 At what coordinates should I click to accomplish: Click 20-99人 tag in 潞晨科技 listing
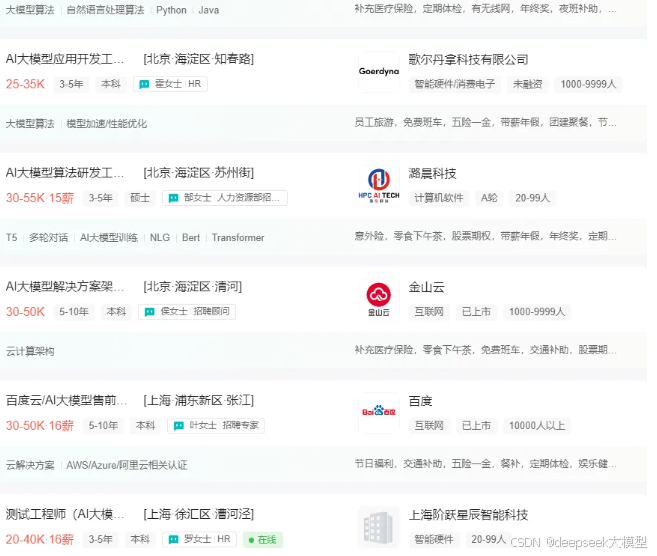pyautogui.click(x=532, y=198)
